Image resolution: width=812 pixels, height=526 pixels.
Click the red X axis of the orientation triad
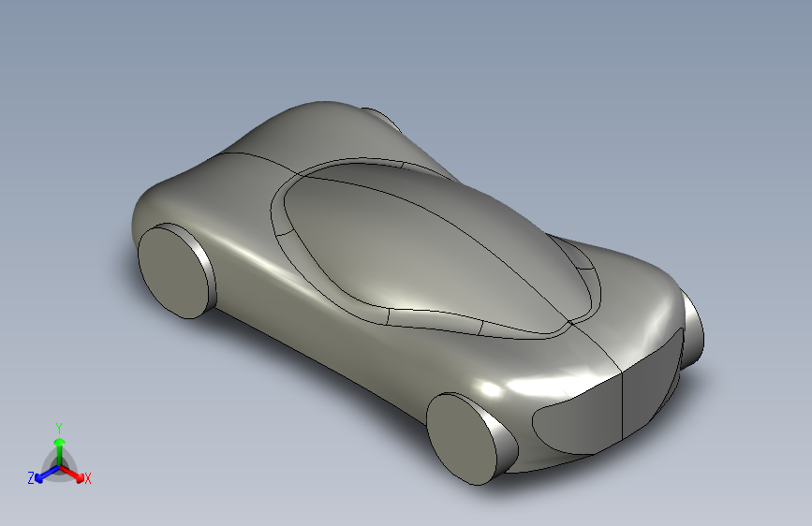(72, 474)
